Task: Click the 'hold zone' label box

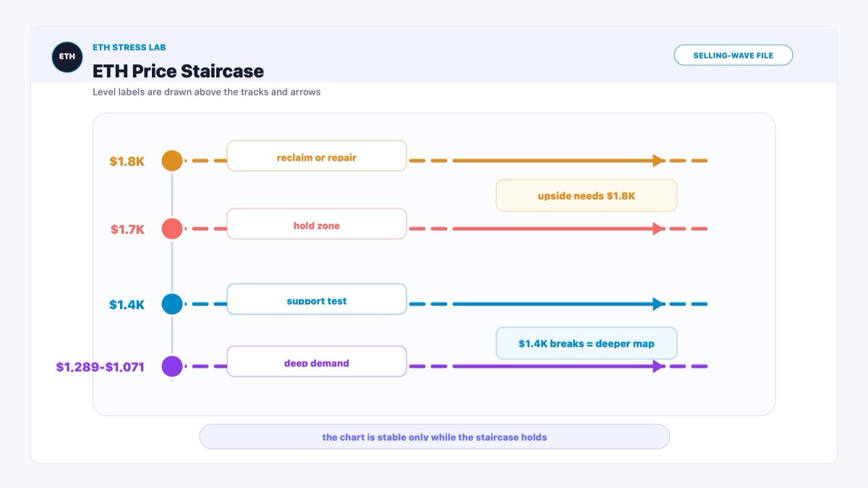Action: pyautogui.click(x=317, y=223)
